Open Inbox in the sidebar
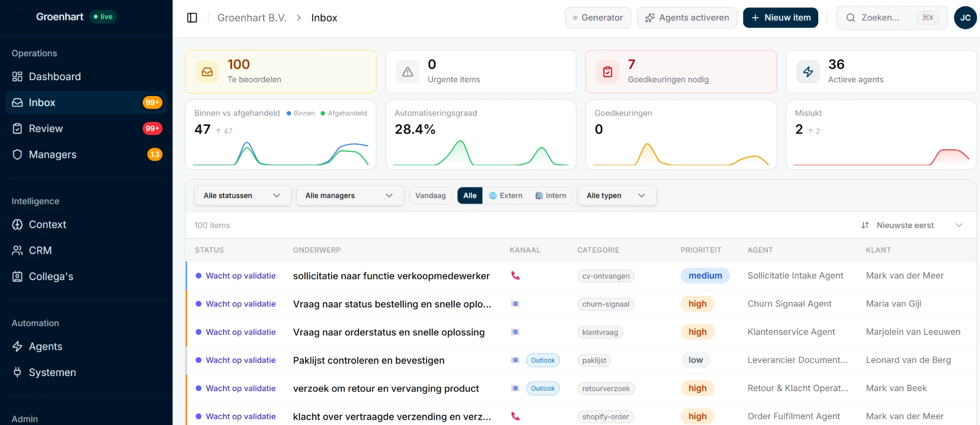980x425 pixels. (86, 102)
